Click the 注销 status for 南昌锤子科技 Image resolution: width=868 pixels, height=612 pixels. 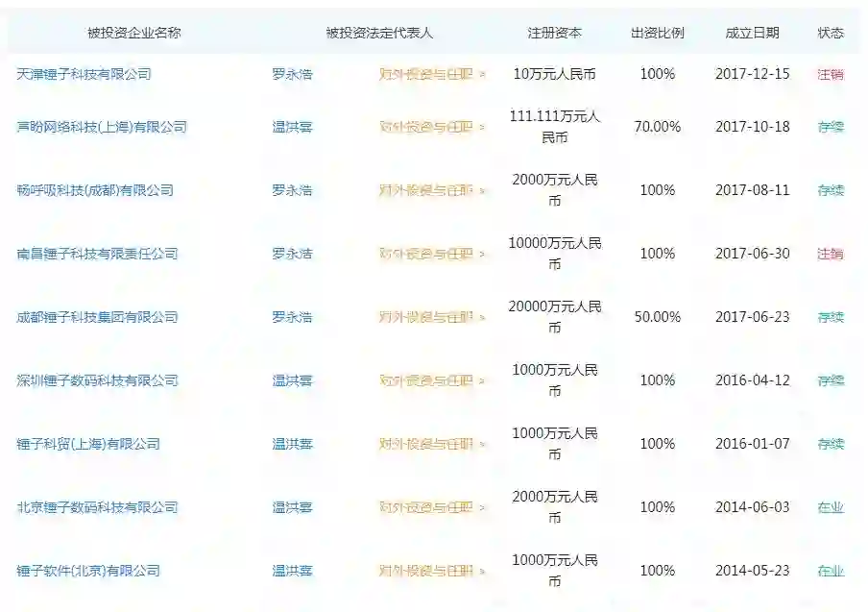pos(831,254)
